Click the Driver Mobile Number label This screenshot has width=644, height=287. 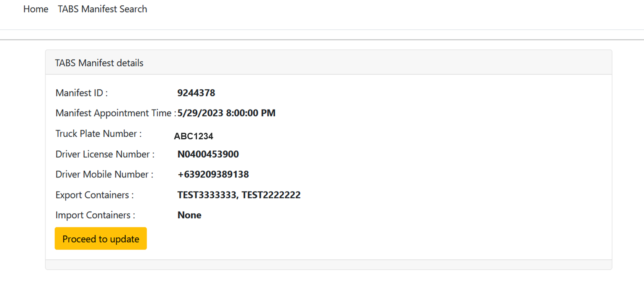tap(104, 174)
